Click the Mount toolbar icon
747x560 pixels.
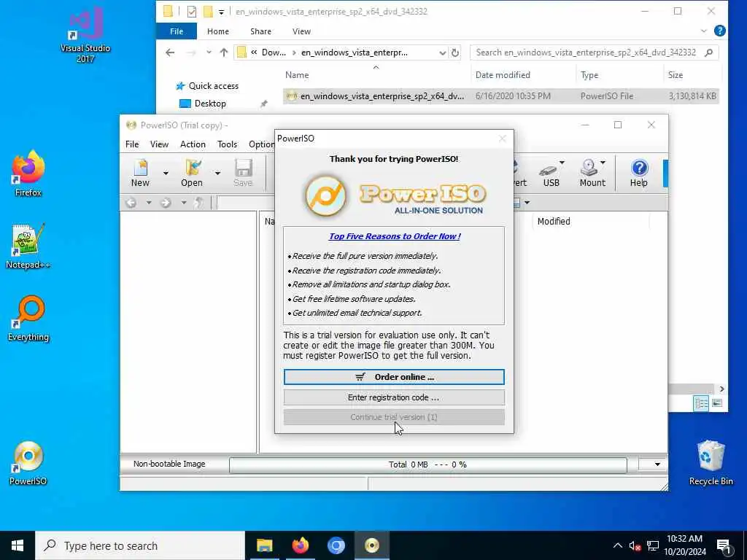click(x=591, y=174)
